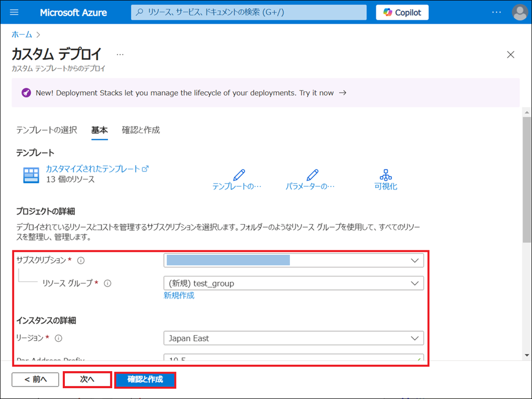Switch to the テンプレートの選択 tab
The image size is (532, 399).
(x=47, y=130)
